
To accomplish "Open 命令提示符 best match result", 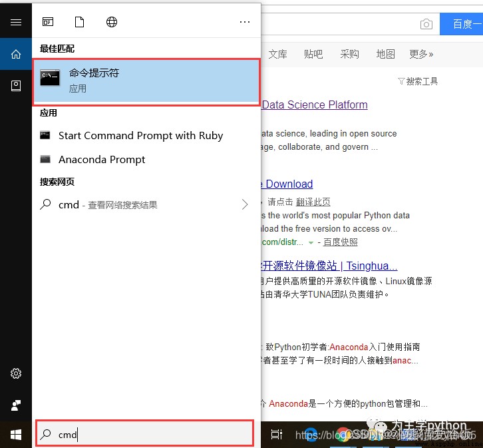I will [x=146, y=81].
